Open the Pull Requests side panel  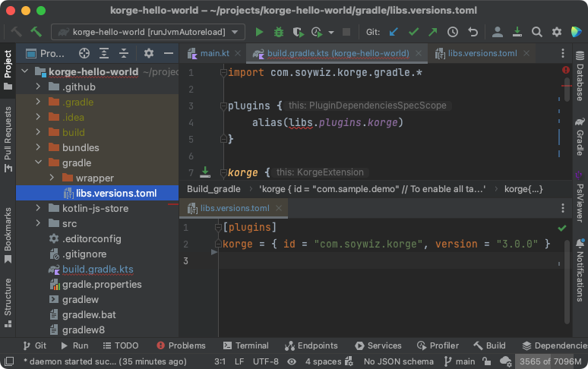tap(8, 139)
